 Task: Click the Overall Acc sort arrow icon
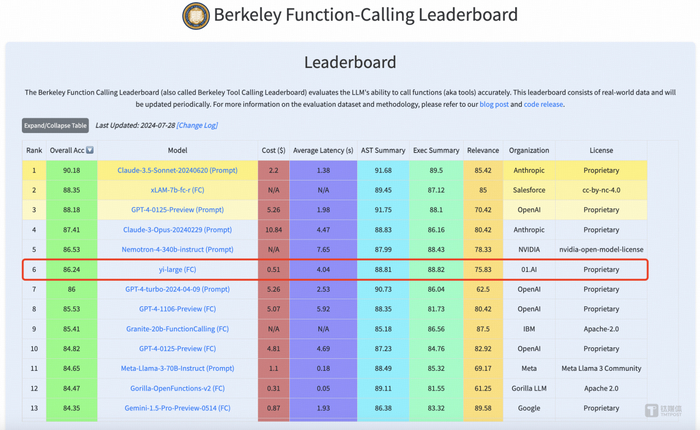tap(90, 151)
